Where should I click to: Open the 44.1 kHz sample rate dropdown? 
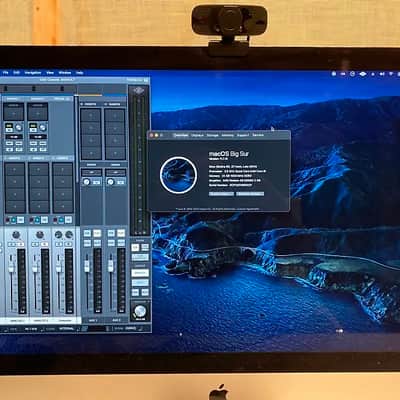tap(31, 329)
